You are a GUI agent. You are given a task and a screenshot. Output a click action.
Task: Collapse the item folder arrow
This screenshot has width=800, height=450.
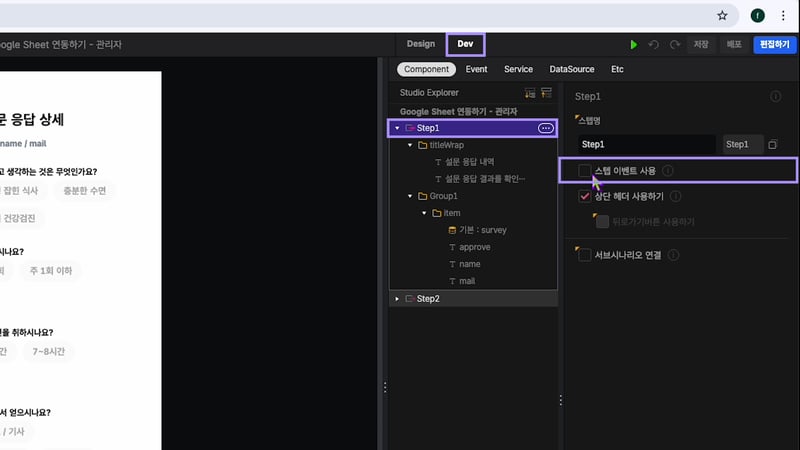click(424, 213)
